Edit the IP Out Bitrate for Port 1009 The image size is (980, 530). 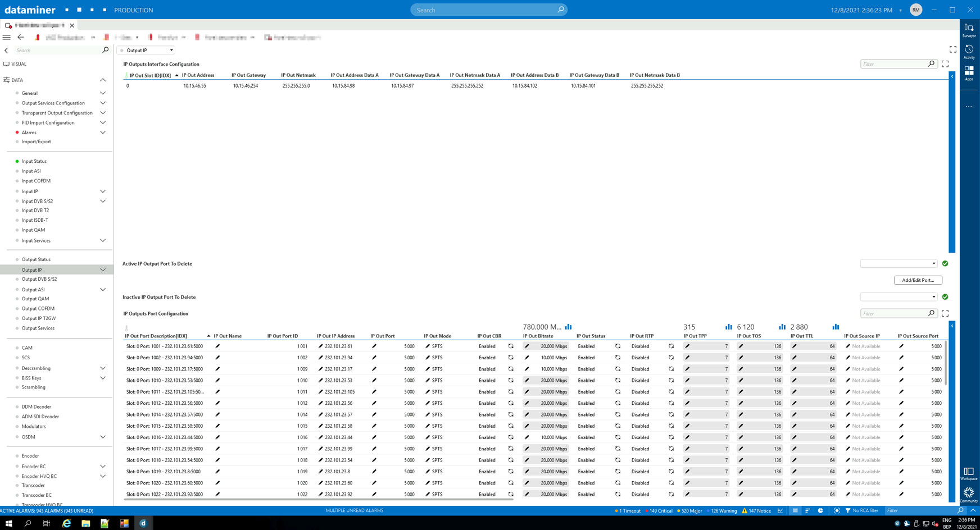point(527,369)
